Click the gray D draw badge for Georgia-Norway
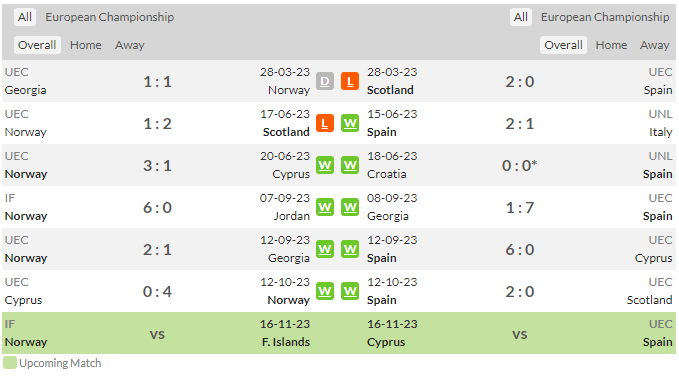The height and width of the screenshot is (388, 679). coord(325,81)
